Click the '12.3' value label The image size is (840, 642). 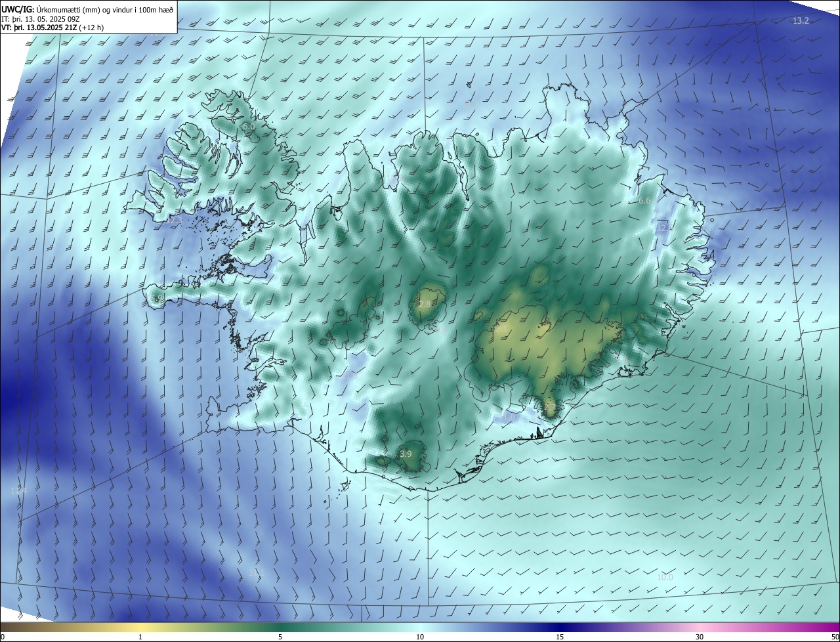[174, 221]
